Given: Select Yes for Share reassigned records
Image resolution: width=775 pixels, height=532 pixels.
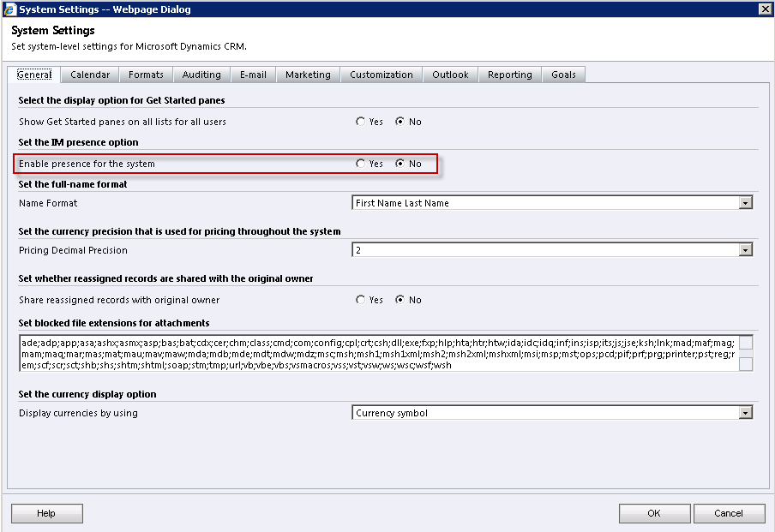Looking at the screenshot, I should 361,300.
